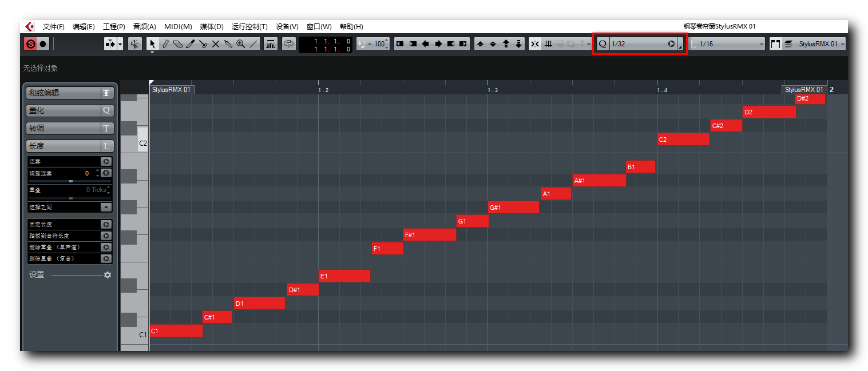Toggle Acoustic Feedback speaker icon
Screen dimensions: 868x371
[x=136, y=43]
